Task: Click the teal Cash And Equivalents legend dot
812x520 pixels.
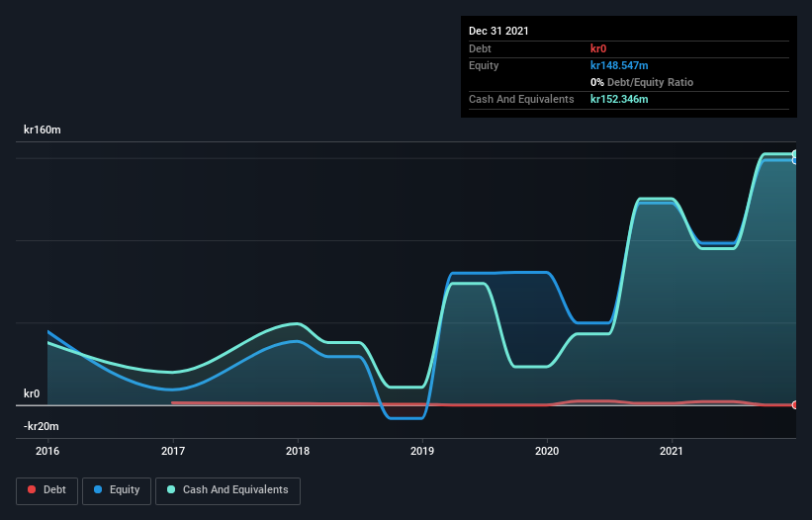Action: point(171,489)
